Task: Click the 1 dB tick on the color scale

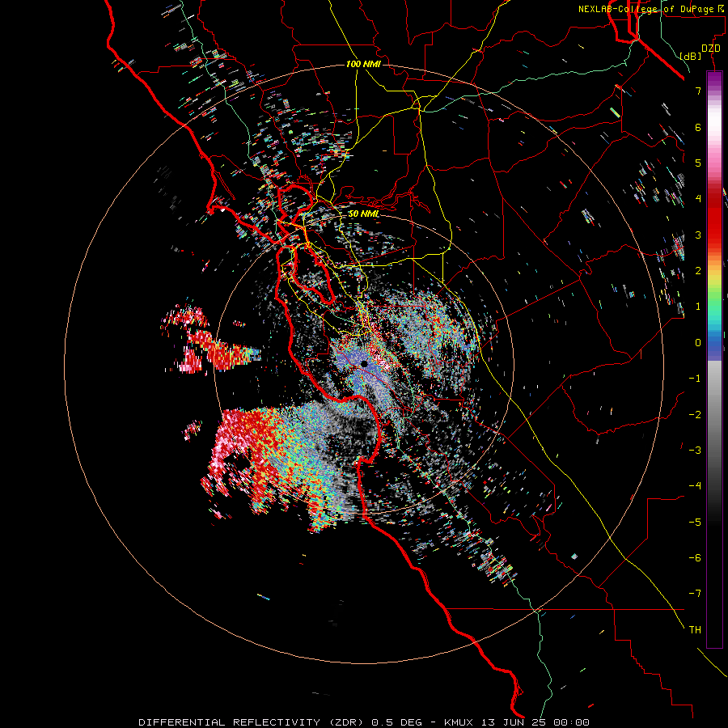Action: pyautogui.click(x=698, y=307)
